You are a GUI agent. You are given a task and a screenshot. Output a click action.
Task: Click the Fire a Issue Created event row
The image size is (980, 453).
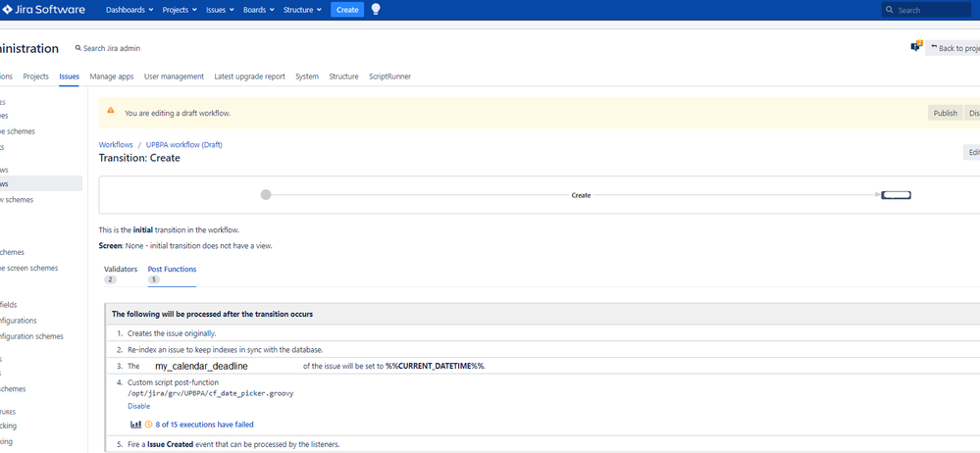point(542,444)
